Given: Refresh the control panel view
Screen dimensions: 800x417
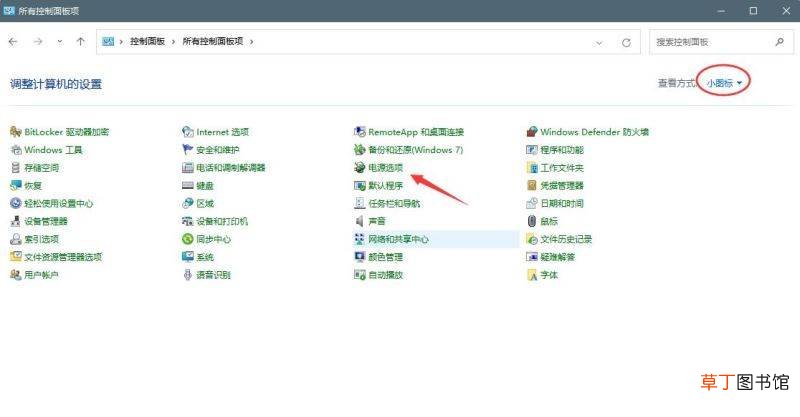Looking at the screenshot, I should pos(627,42).
